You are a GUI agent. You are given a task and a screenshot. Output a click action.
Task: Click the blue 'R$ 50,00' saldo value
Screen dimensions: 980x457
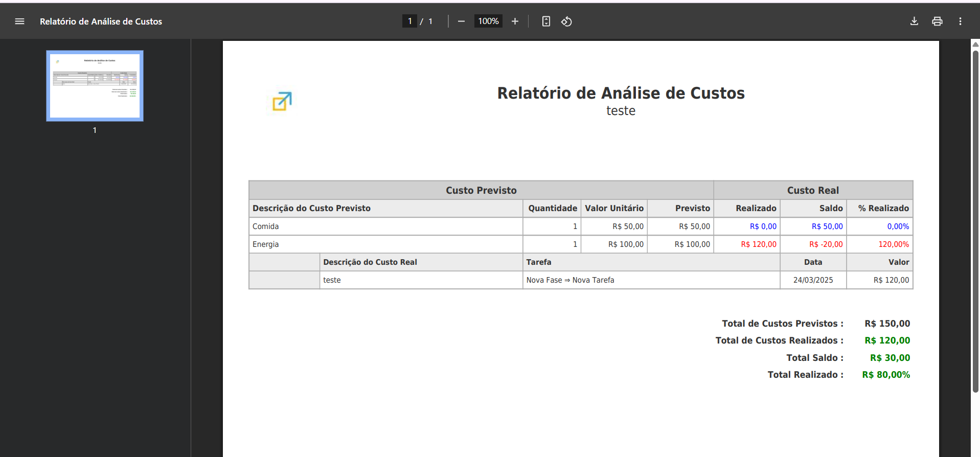tap(827, 226)
